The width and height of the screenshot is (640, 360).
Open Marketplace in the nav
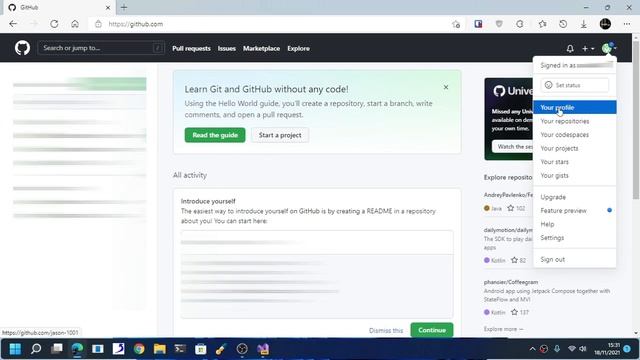pyautogui.click(x=261, y=49)
